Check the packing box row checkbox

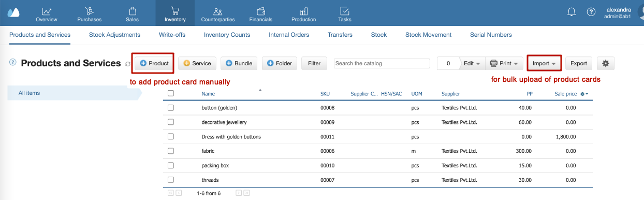tap(171, 166)
